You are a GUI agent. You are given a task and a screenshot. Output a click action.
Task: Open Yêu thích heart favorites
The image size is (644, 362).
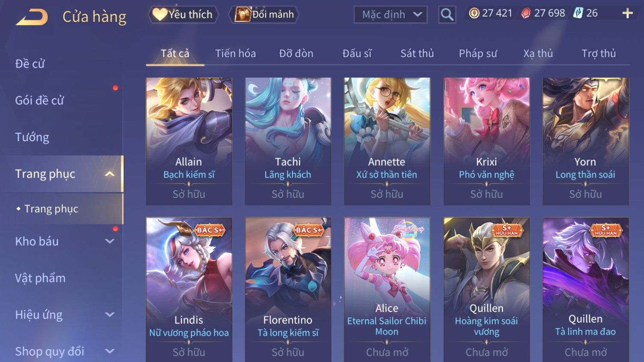(x=160, y=15)
